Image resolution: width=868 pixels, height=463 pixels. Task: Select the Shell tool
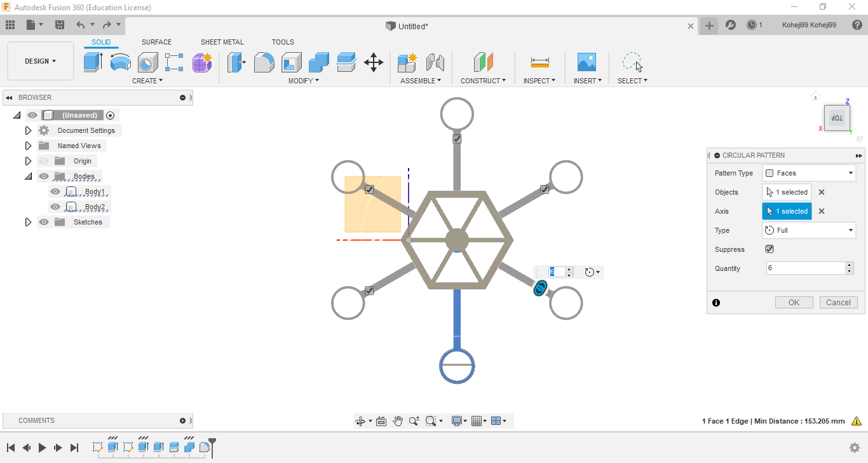pos(292,62)
